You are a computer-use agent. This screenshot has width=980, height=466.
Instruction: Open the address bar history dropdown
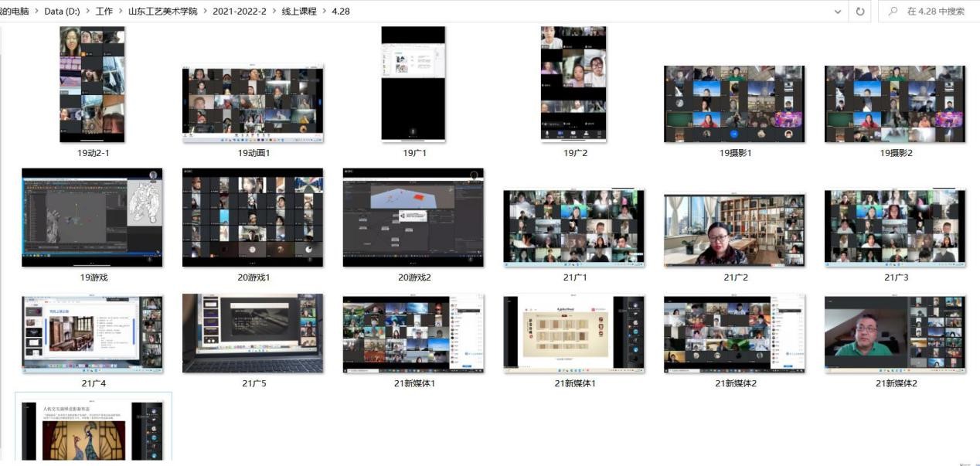pos(838,12)
